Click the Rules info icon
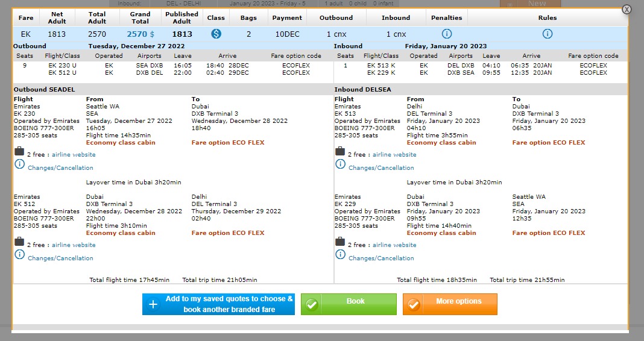Viewport: 644px width, 341px height. click(x=548, y=34)
